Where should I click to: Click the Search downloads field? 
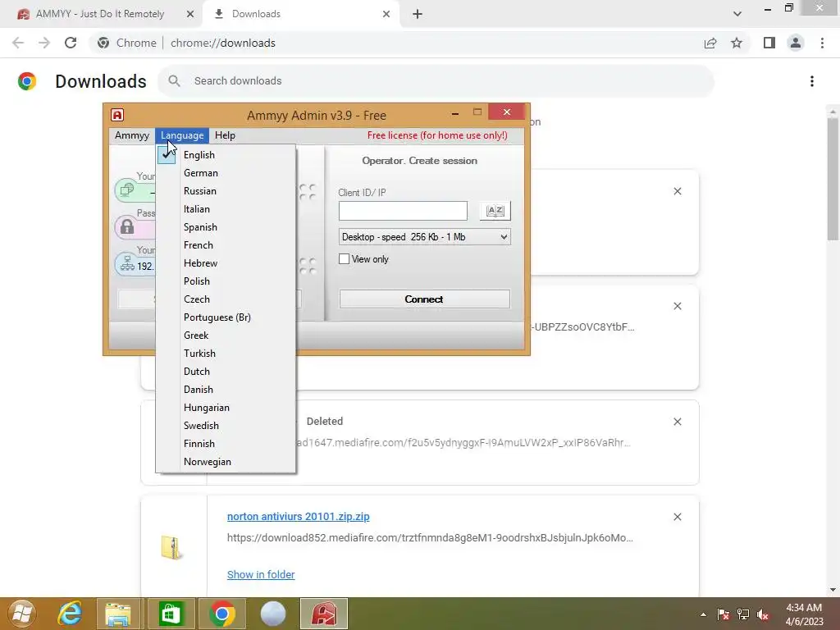coord(436,81)
